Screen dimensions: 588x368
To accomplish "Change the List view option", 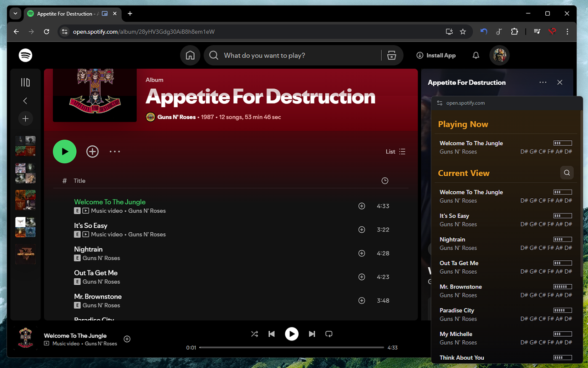I will 396,151.
